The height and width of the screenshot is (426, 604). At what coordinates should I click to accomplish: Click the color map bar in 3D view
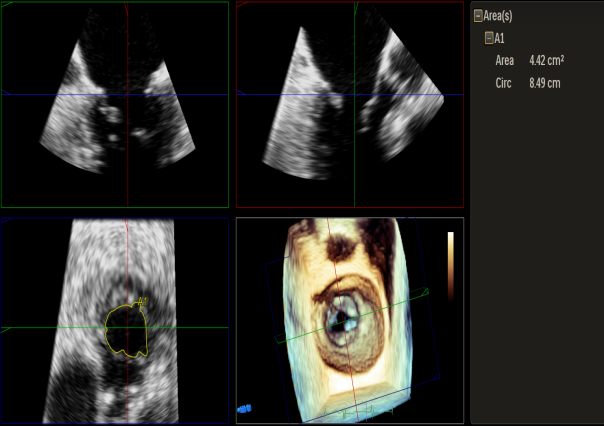click(x=451, y=265)
